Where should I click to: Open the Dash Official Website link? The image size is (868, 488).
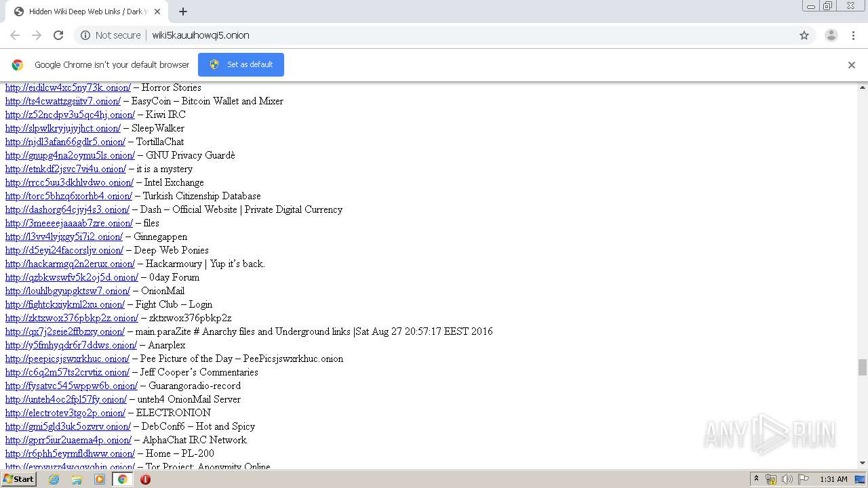(67, 209)
